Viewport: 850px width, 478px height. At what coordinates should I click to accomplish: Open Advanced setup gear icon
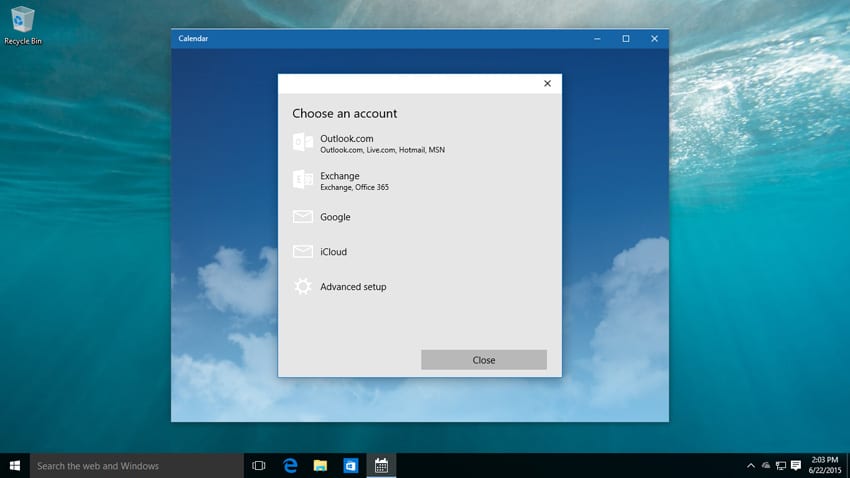click(x=302, y=286)
